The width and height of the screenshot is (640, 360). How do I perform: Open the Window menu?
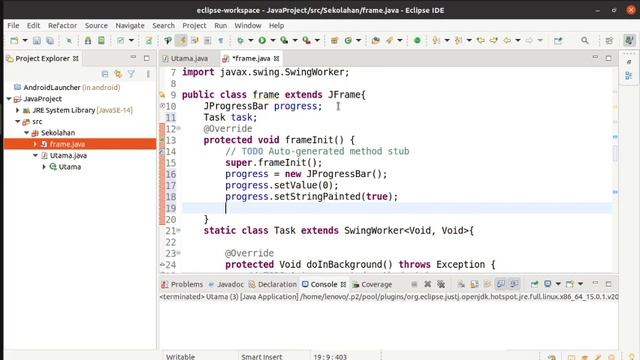point(247,25)
